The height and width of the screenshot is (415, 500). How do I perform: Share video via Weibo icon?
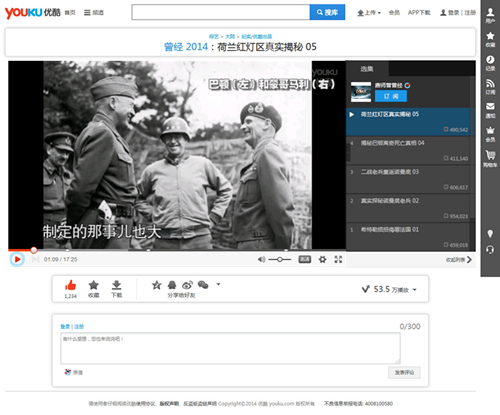coord(187,285)
